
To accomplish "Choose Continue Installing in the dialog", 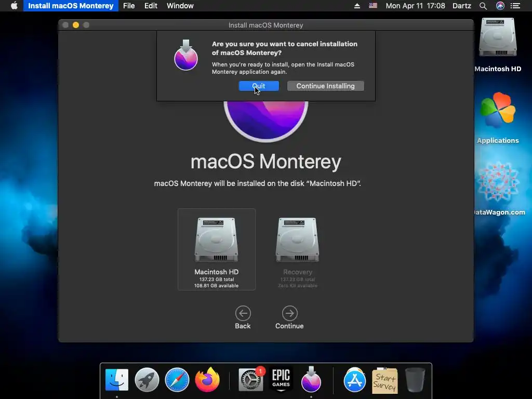I will (x=325, y=86).
